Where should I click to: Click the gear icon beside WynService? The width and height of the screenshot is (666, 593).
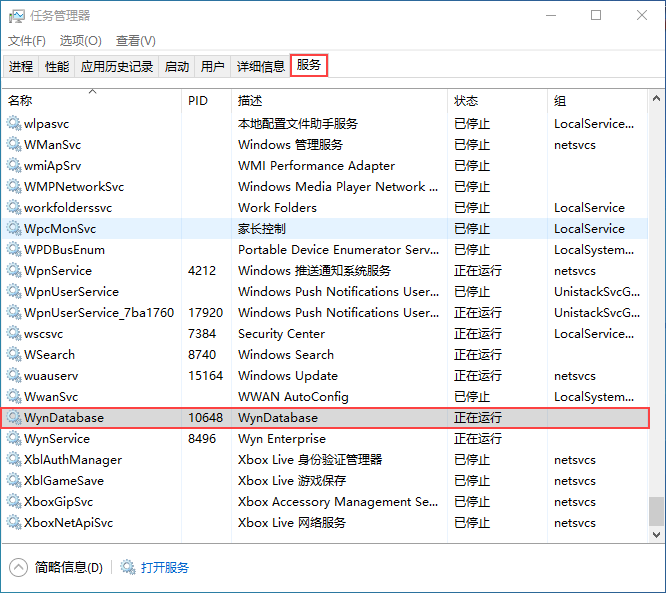(14, 438)
